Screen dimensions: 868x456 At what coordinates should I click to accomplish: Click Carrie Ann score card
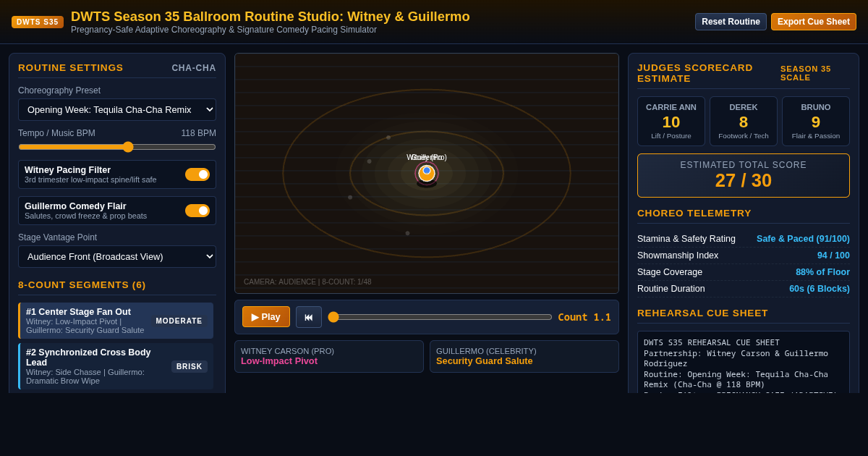coord(671,122)
